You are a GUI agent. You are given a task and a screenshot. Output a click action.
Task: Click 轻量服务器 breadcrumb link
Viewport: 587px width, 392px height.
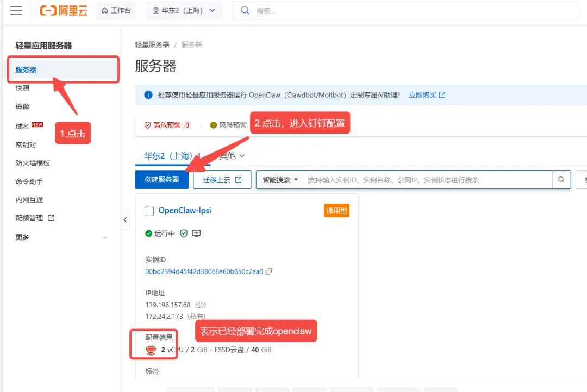pyautogui.click(x=152, y=45)
